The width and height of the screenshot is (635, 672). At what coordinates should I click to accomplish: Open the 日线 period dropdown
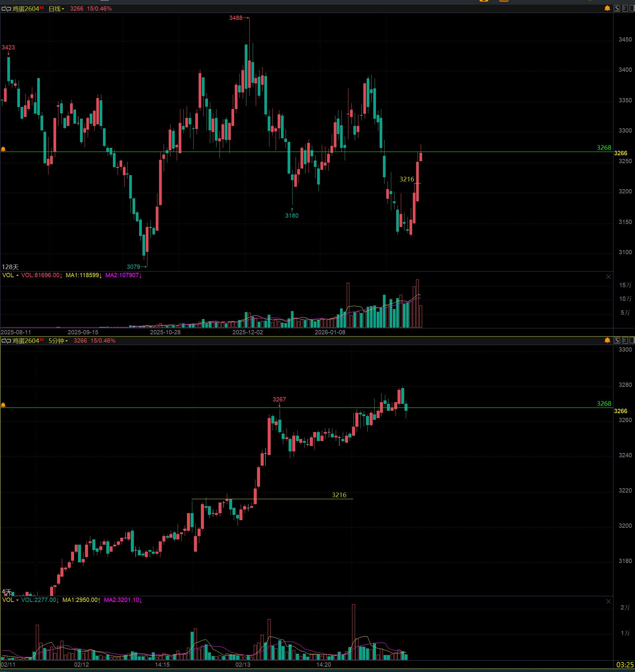(56, 9)
